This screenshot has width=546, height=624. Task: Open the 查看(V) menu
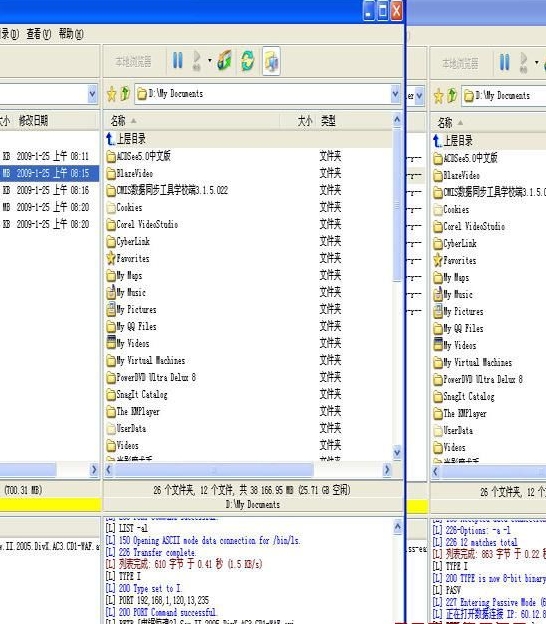[x=39, y=34]
